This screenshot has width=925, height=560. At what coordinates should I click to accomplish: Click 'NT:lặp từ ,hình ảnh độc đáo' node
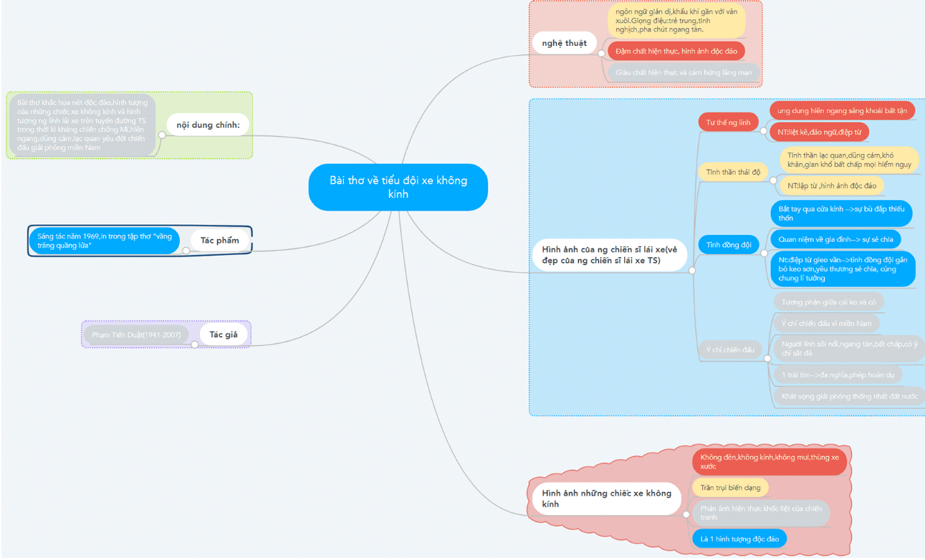(x=831, y=185)
